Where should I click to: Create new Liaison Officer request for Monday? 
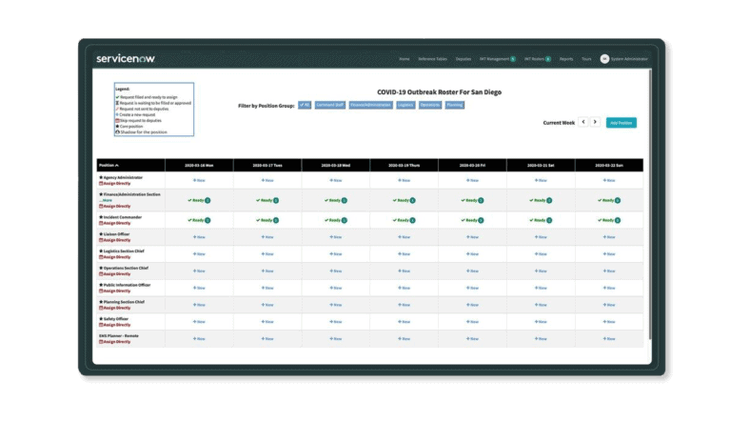[x=199, y=237]
